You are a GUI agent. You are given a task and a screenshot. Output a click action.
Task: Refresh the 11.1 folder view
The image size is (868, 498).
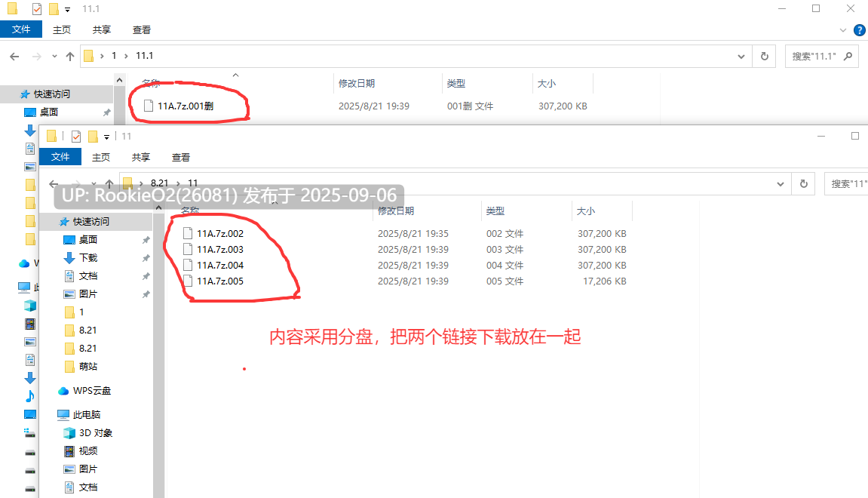coord(765,57)
